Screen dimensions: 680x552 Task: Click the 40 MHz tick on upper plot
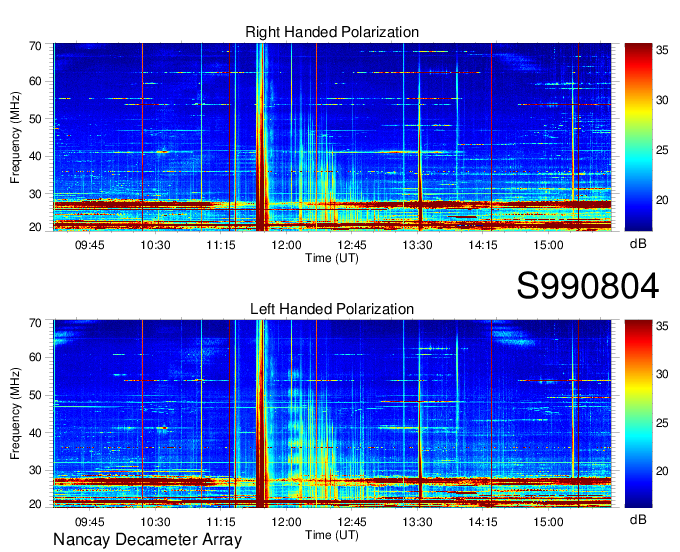coord(35,156)
